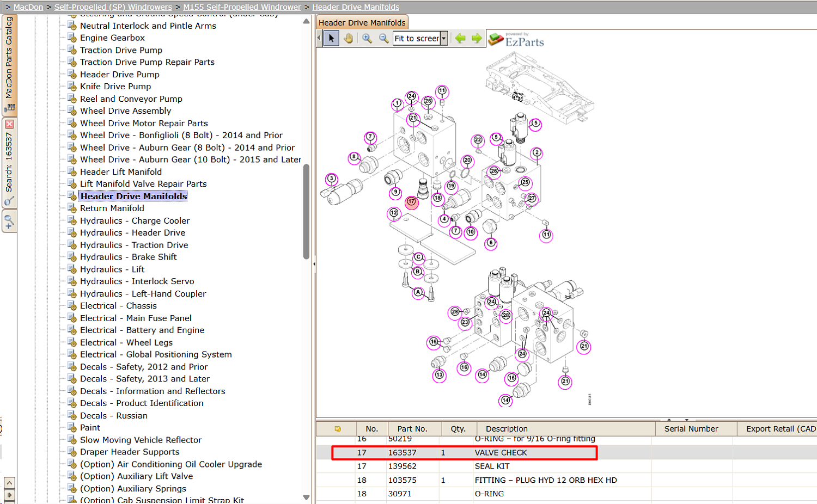Sort parts list by Description column
817x504 pixels.
[566, 429]
